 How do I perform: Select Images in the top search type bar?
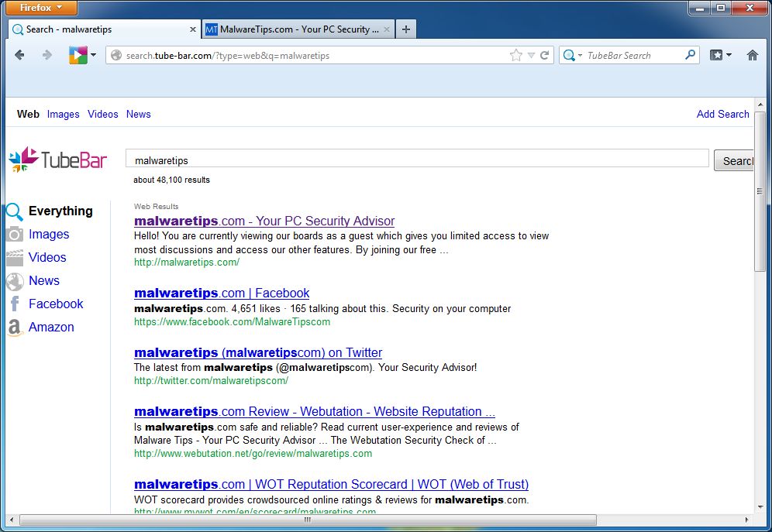pyautogui.click(x=63, y=114)
